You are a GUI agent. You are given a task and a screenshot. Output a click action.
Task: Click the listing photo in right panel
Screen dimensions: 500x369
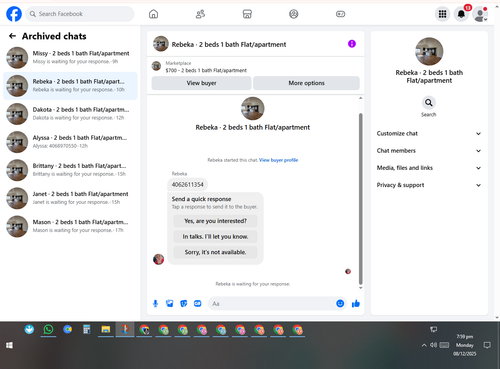click(429, 51)
